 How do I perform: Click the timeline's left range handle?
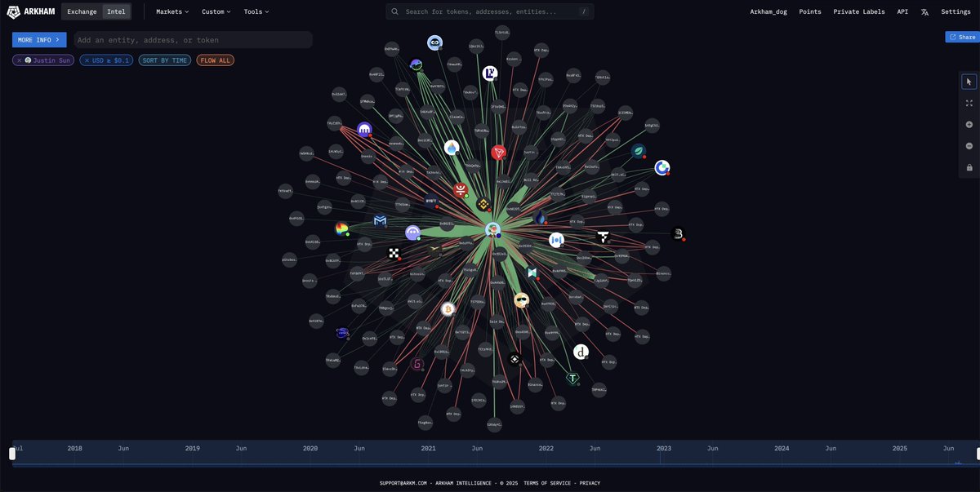pos(12,454)
